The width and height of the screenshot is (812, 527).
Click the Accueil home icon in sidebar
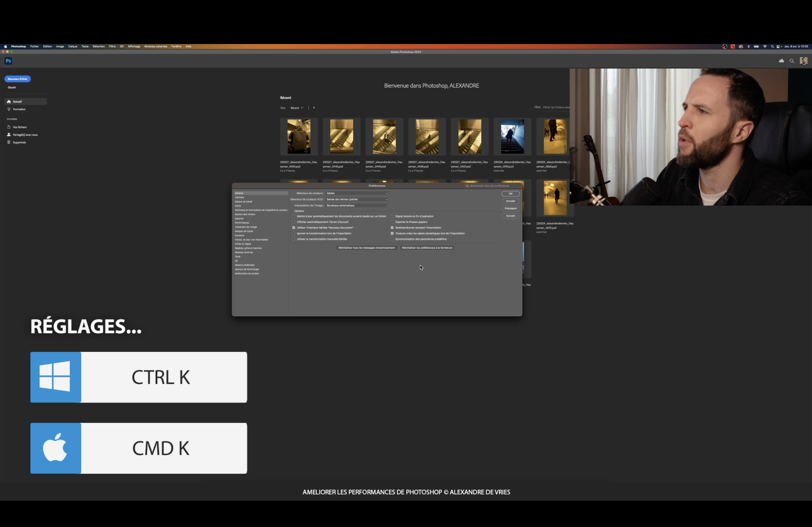[x=9, y=102]
